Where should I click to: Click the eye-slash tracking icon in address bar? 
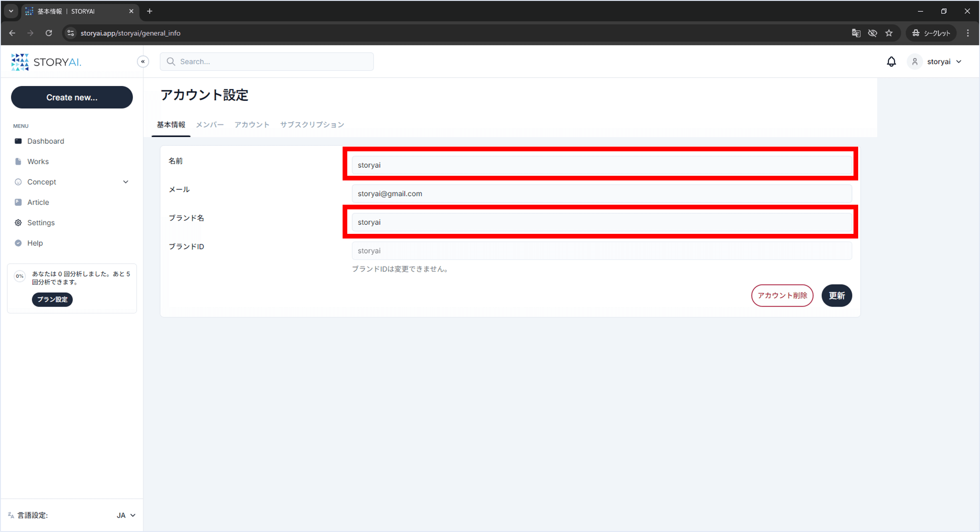(x=872, y=33)
